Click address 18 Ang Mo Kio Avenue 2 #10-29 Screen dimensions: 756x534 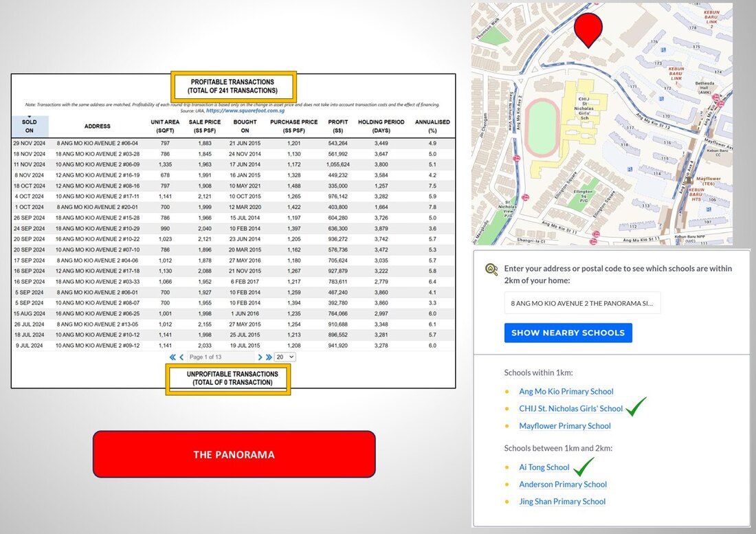click(x=98, y=228)
